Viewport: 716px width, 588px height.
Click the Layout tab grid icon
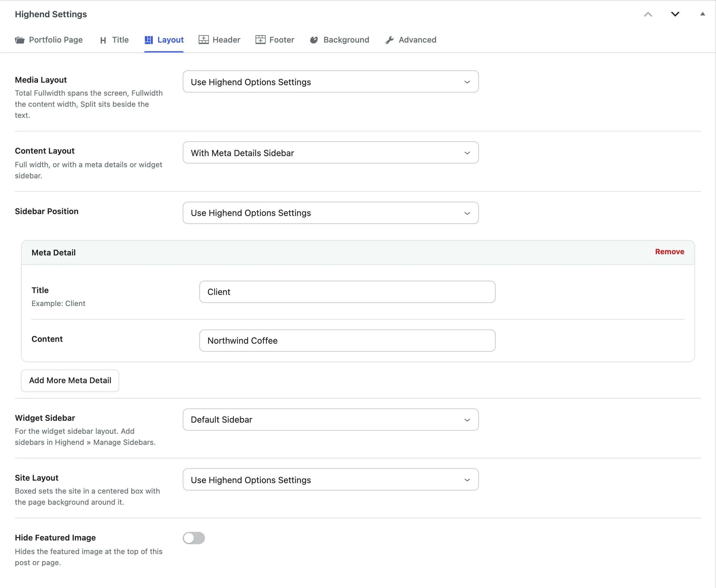(x=148, y=40)
